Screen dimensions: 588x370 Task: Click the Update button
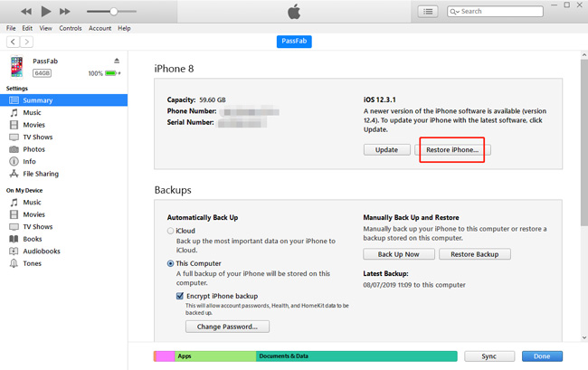[x=386, y=149]
